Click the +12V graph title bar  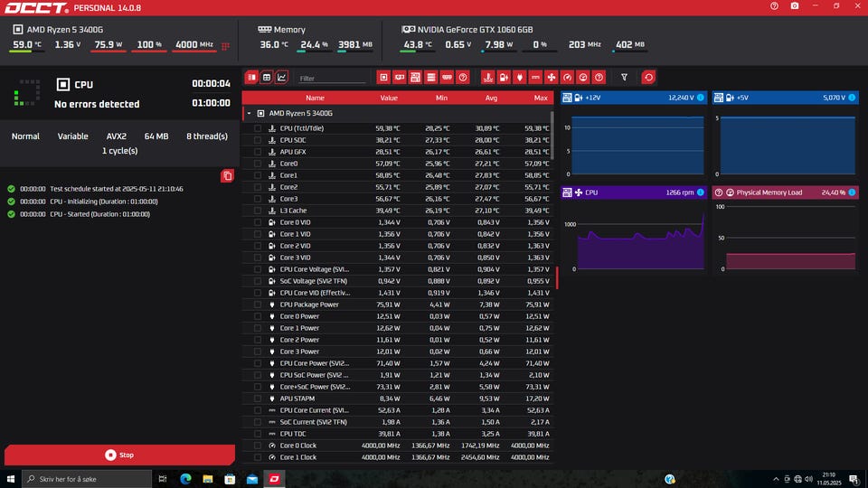(x=634, y=98)
